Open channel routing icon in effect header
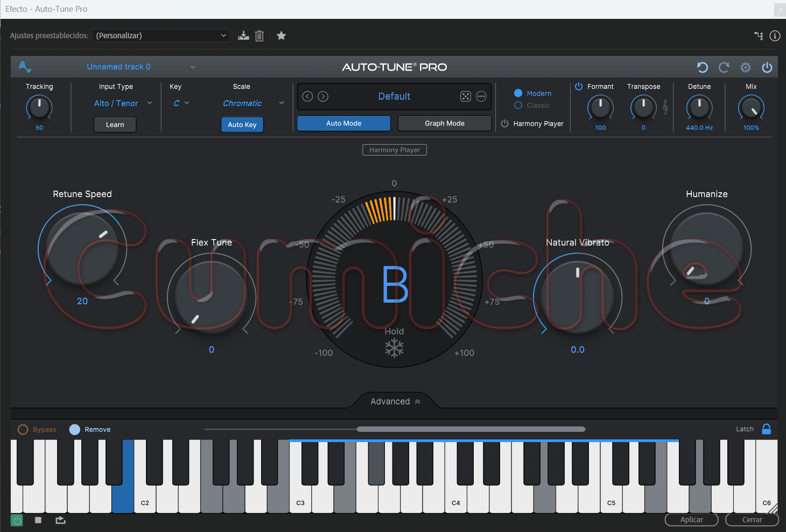786x532 pixels. click(759, 36)
